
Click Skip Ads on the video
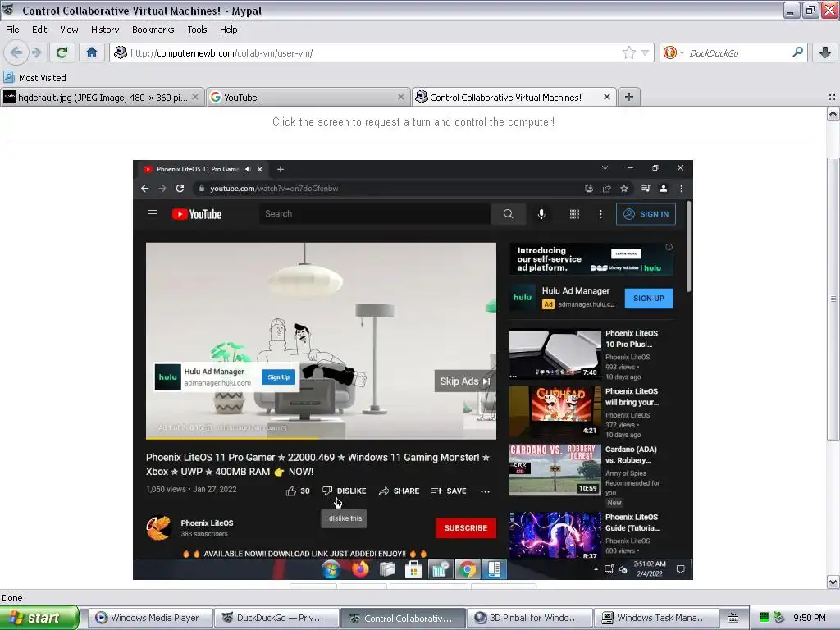pos(464,381)
